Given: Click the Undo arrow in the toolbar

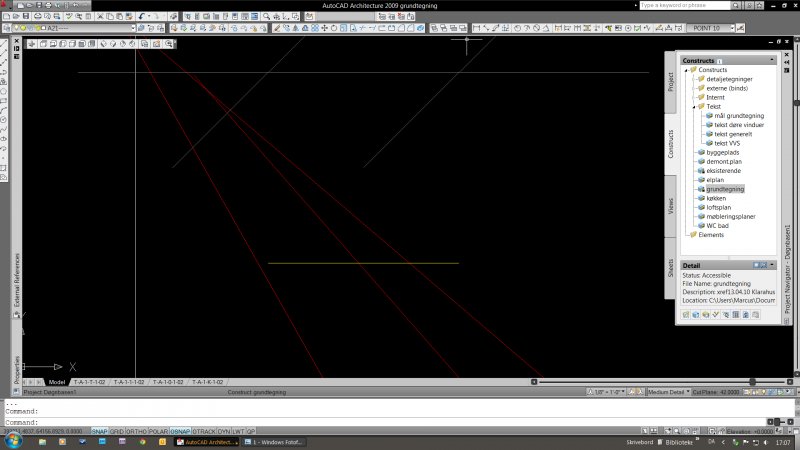Looking at the screenshot, I should coord(143,17).
